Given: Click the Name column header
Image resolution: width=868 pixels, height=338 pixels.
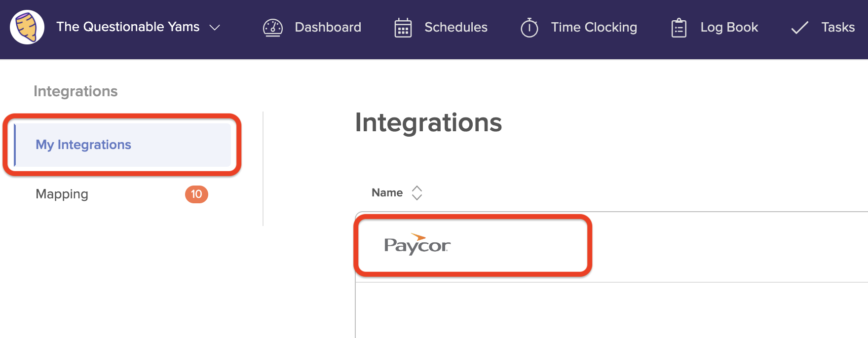Looking at the screenshot, I should click(x=387, y=192).
